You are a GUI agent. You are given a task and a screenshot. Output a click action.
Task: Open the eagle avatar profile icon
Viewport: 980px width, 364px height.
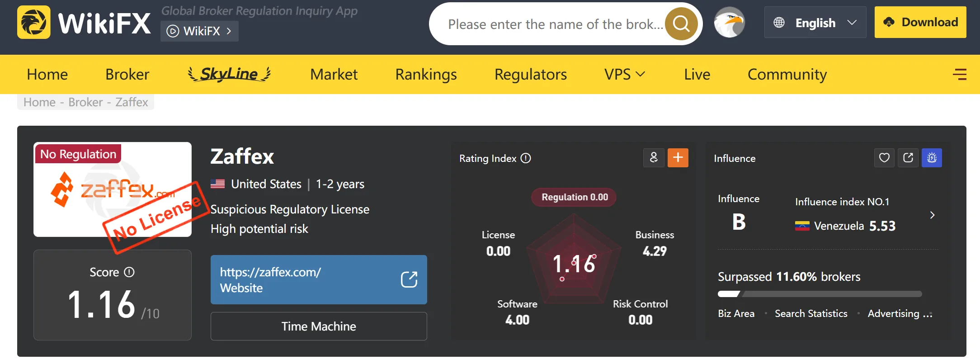(729, 23)
